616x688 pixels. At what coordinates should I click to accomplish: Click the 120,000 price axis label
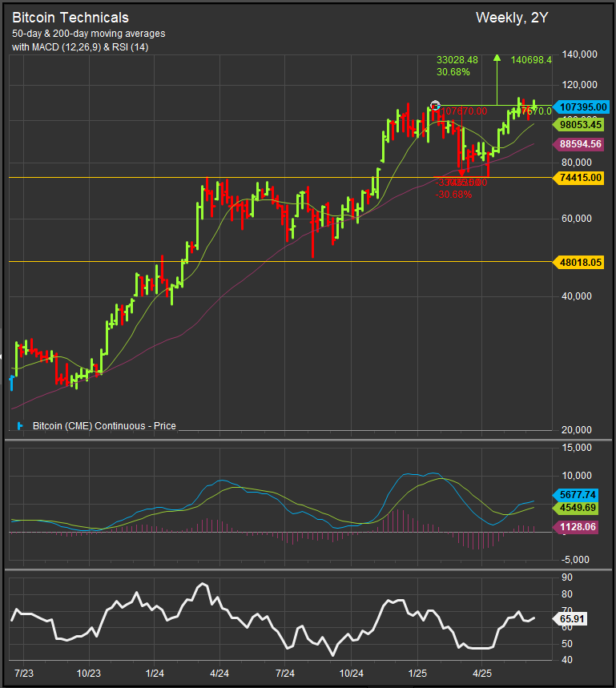click(x=579, y=85)
